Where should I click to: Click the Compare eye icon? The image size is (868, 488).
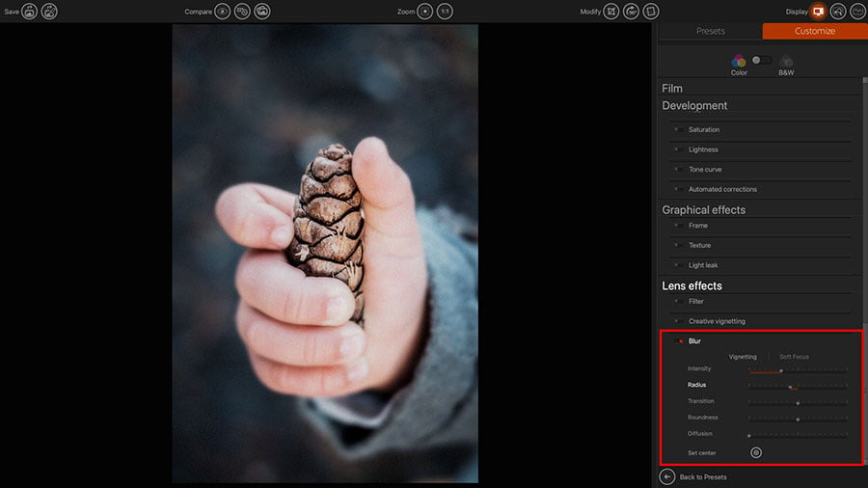click(222, 11)
